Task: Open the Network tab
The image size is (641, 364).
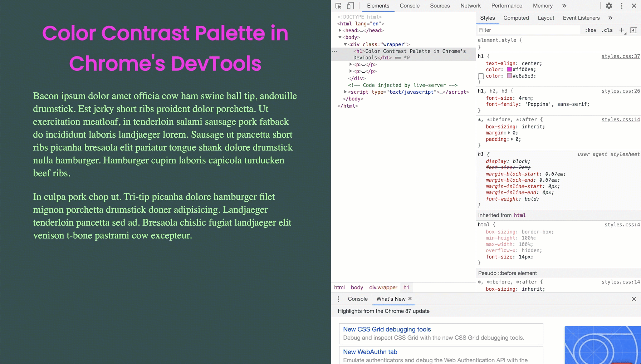Action: [470, 6]
